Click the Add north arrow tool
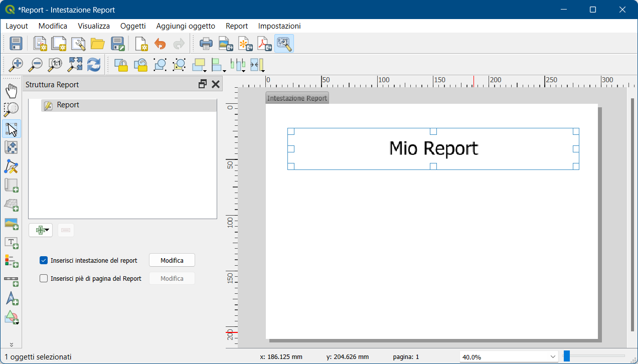Screen dimensions: 638x364 pyautogui.click(x=11, y=299)
